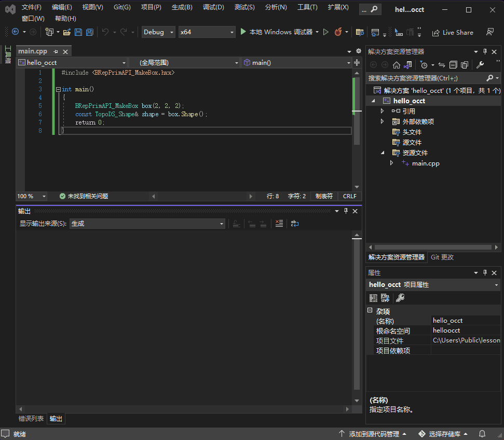Viewport: 504px width, 440px height.
Task: Click 添加到源代码管理 in status bar
Action: pos(374,434)
